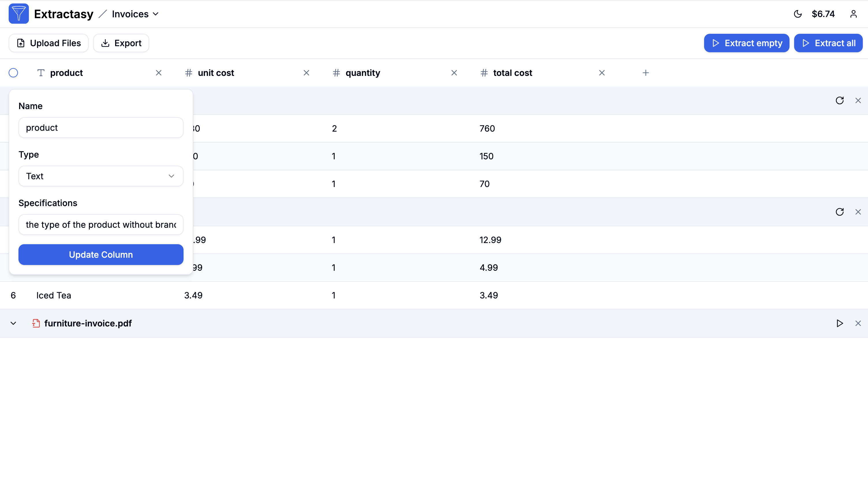This screenshot has width=868, height=493.
Task: Click the Specifications text field
Action: click(x=101, y=225)
